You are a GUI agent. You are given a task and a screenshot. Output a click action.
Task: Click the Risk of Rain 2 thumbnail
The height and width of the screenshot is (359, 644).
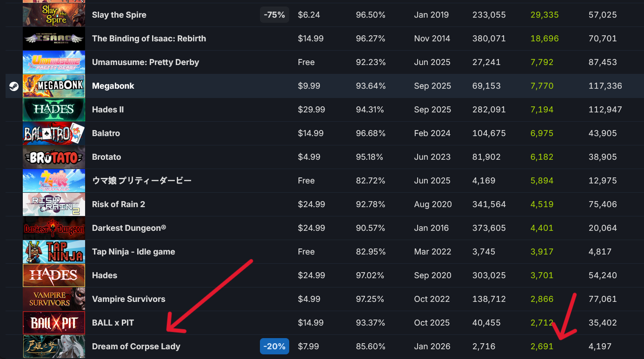[x=54, y=204]
